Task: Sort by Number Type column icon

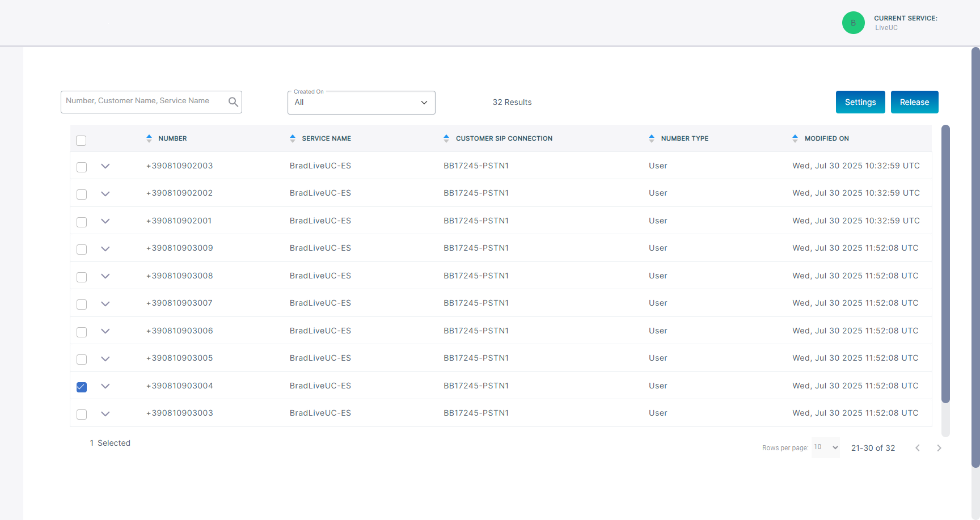Action: [652, 138]
